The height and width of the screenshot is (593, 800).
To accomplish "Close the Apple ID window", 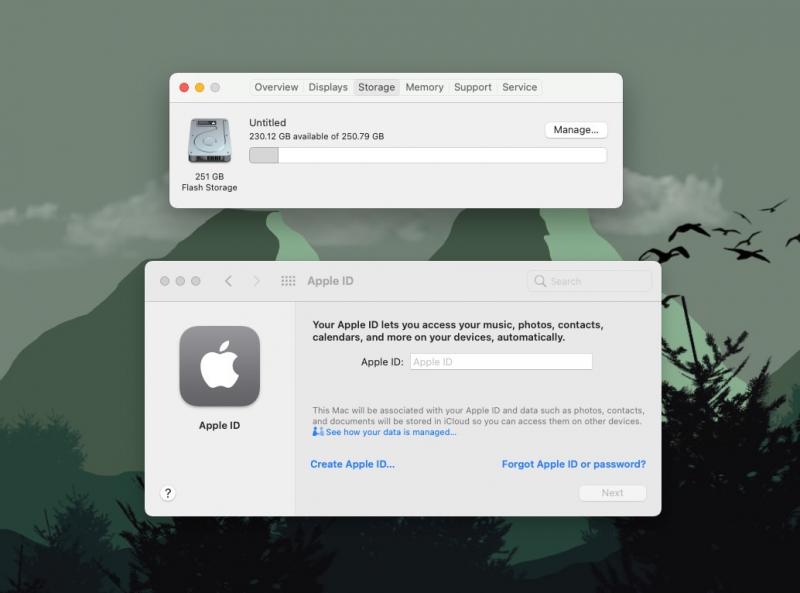I will tap(165, 281).
